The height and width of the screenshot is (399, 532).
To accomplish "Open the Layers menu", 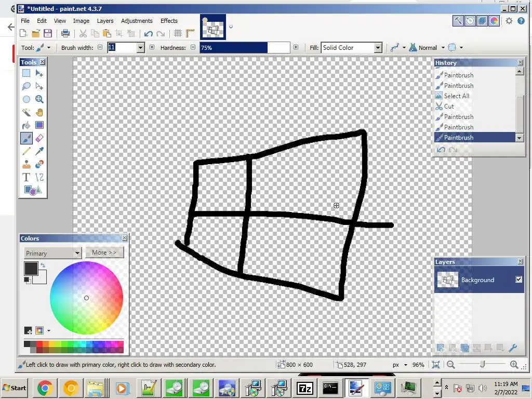I will [105, 21].
